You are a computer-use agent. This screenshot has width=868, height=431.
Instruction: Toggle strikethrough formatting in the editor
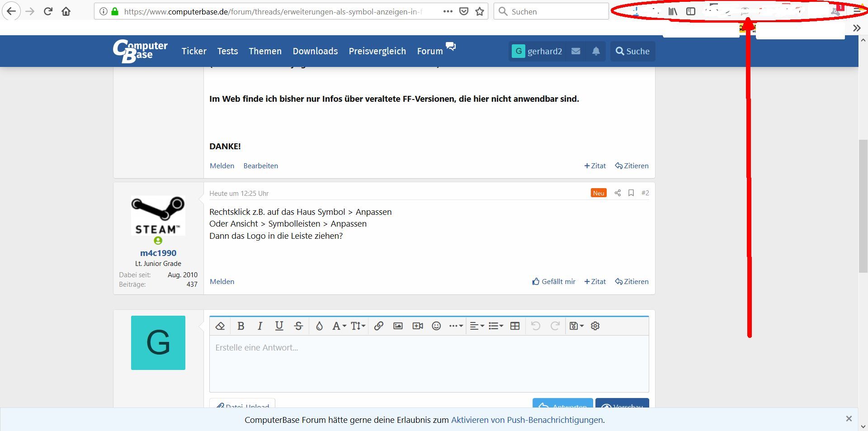(298, 326)
